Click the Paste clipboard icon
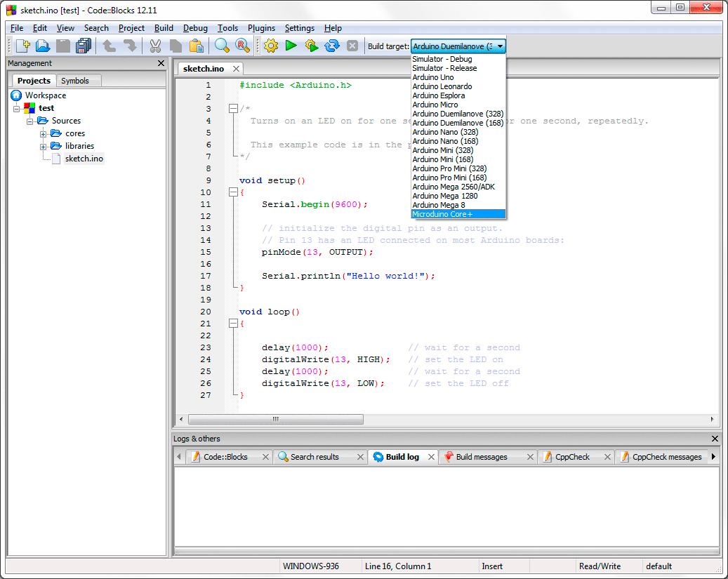728x579 pixels. [196, 46]
